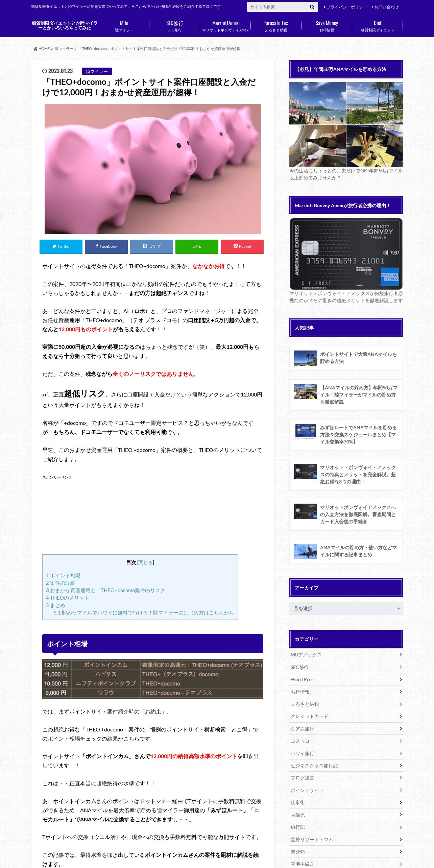The height and width of the screenshot is (868, 434).
Task: Share the post on Twitter
Action: (x=61, y=246)
